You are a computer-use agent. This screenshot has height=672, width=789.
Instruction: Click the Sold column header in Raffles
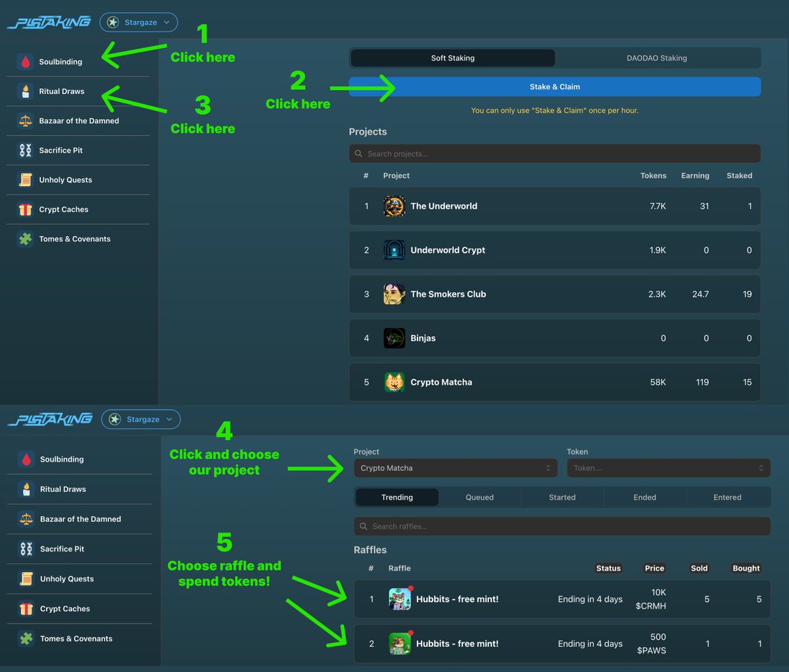699,568
